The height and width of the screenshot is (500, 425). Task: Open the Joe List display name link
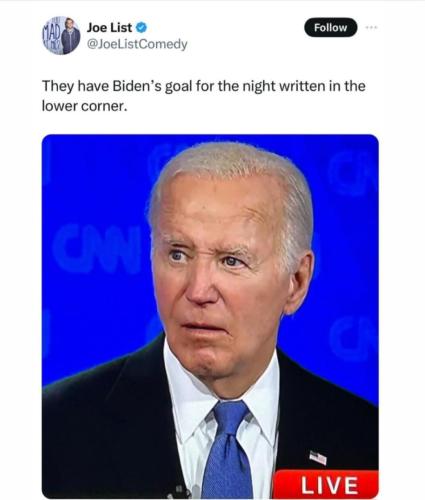coord(109,28)
